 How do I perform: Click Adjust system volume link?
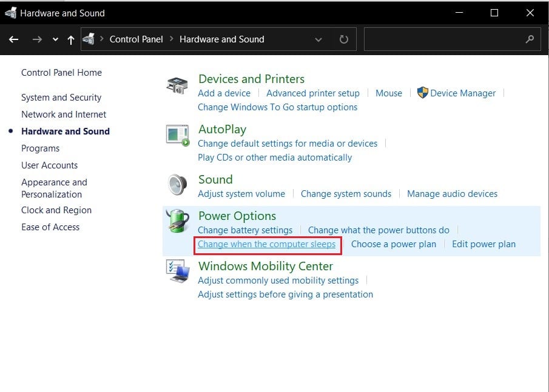[x=241, y=194]
